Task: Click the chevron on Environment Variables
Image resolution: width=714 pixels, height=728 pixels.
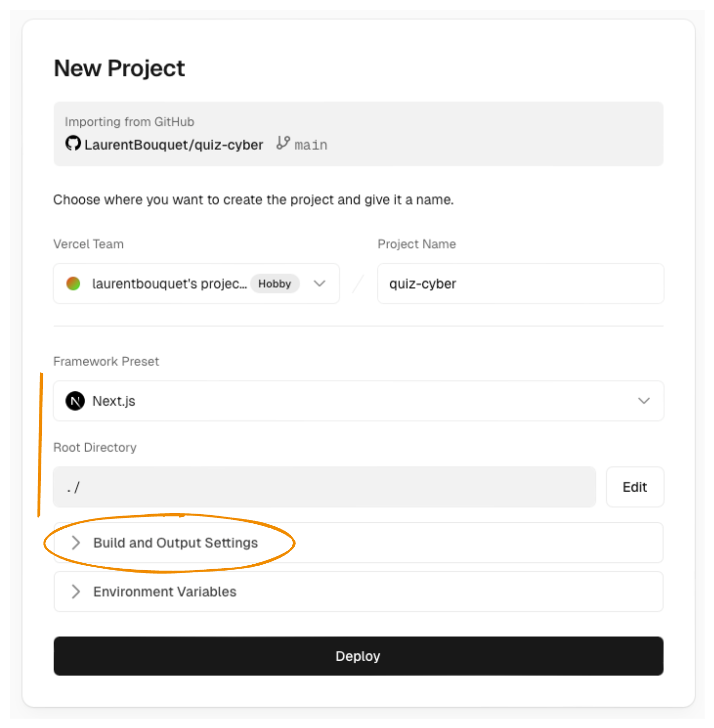Action: click(76, 591)
